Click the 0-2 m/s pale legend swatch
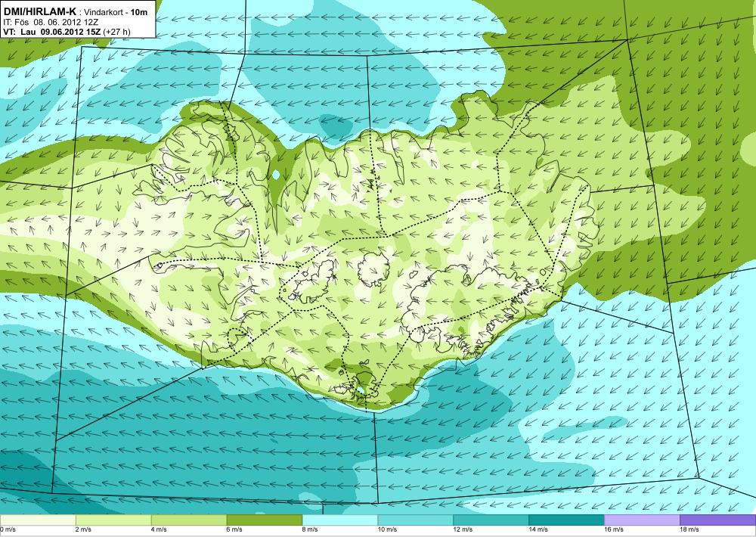The image size is (756, 537). pyautogui.click(x=38, y=520)
